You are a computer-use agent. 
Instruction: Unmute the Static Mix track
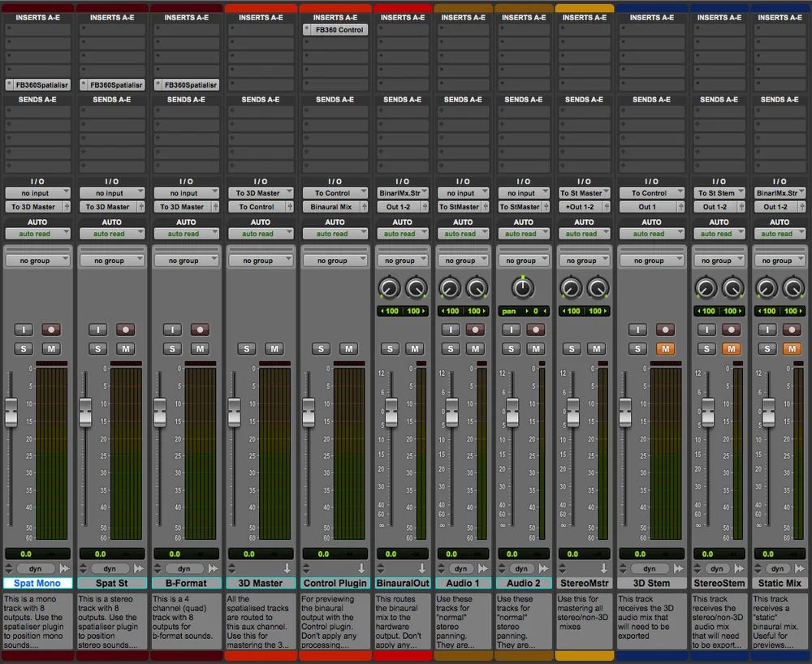coord(792,349)
